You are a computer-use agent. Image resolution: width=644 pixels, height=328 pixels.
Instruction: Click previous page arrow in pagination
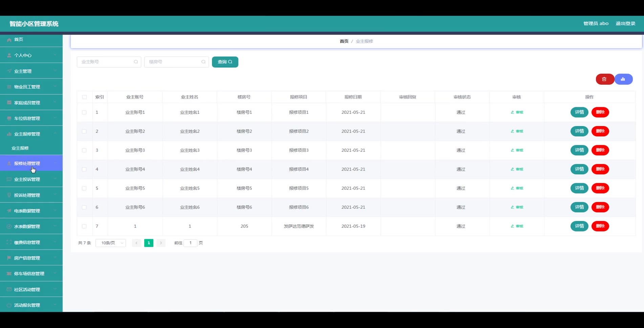coord(136,243)
